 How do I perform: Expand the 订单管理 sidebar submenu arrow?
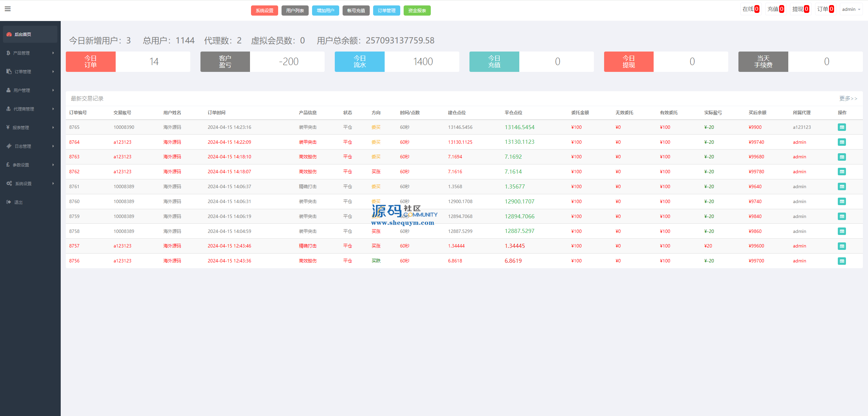point(53,72)
